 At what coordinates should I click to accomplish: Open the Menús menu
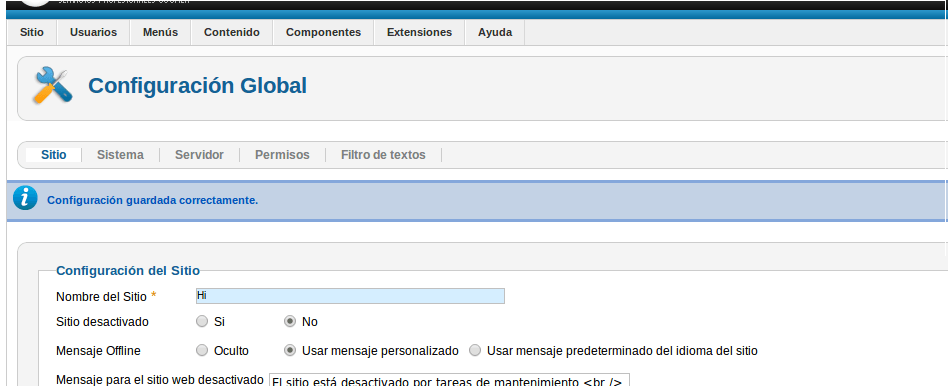click(x=160, y=33)
